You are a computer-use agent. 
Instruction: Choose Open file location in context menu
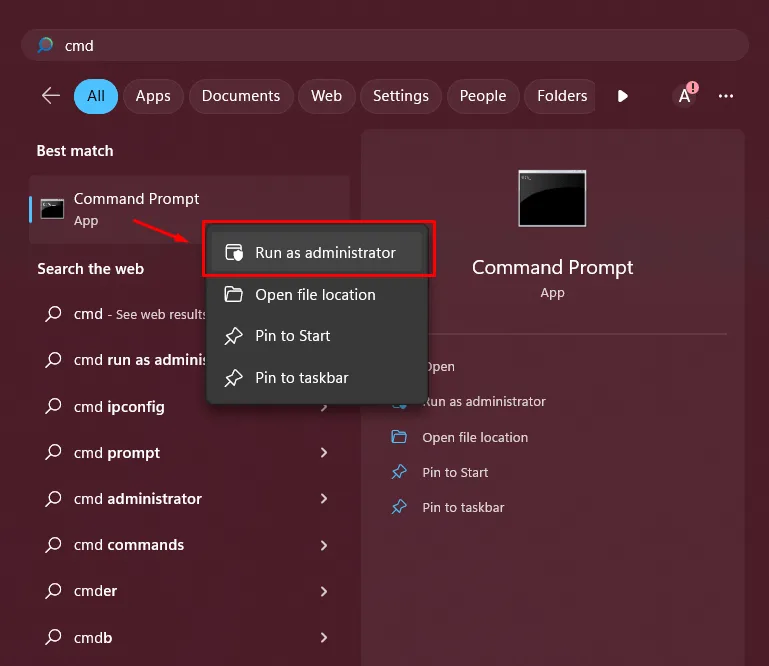[314, 295]
